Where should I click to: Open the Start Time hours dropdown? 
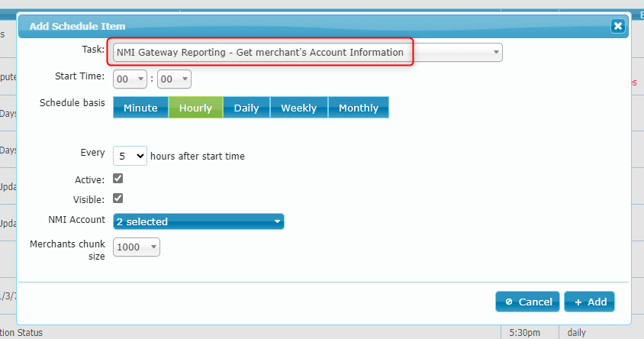[130, 79]
